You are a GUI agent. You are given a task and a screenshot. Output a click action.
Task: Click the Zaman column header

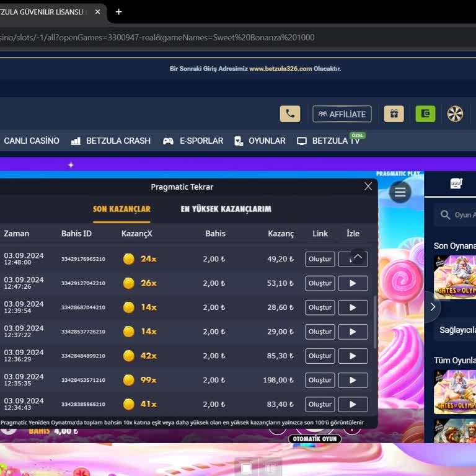click(16, 234)
